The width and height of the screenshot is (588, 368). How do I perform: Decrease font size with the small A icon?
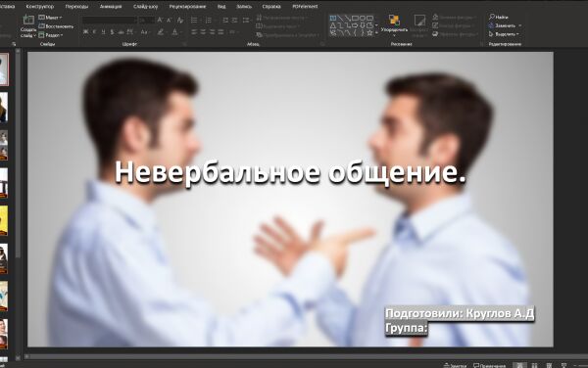170,20
